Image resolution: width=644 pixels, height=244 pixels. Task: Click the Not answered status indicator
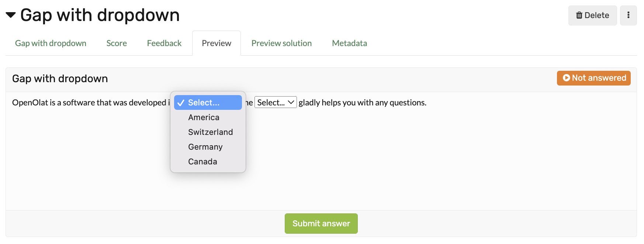(x=593, y=78)
